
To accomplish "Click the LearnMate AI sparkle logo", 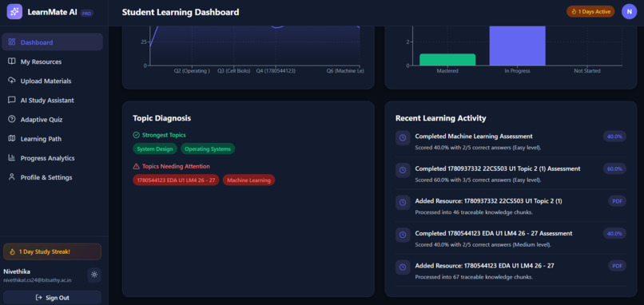I will [x=14, y=12].
